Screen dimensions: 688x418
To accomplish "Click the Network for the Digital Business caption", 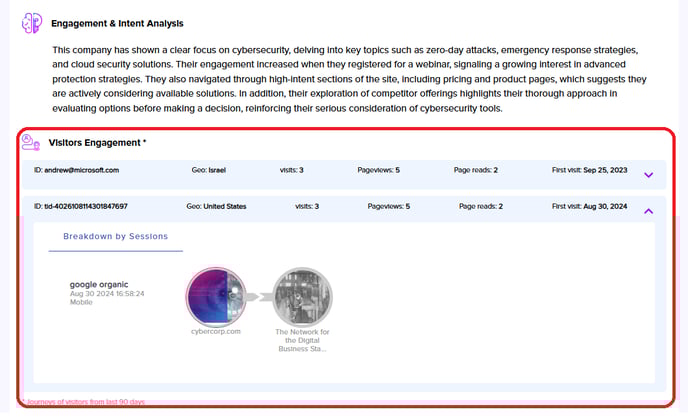I will (302, 340).
